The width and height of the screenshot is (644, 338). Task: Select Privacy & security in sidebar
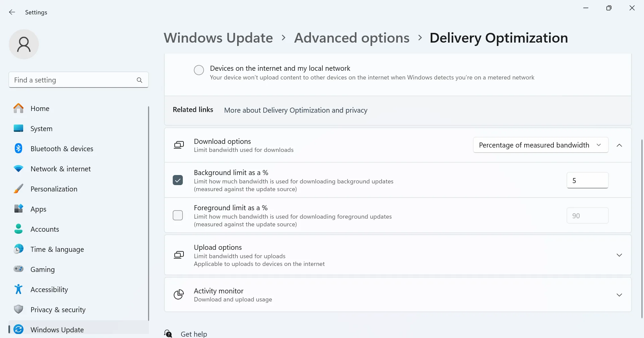click(78, 309)
